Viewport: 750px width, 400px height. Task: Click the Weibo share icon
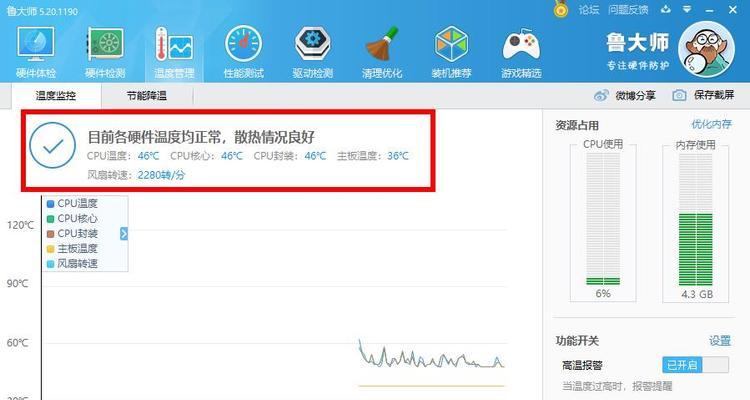tap(601, 95)
